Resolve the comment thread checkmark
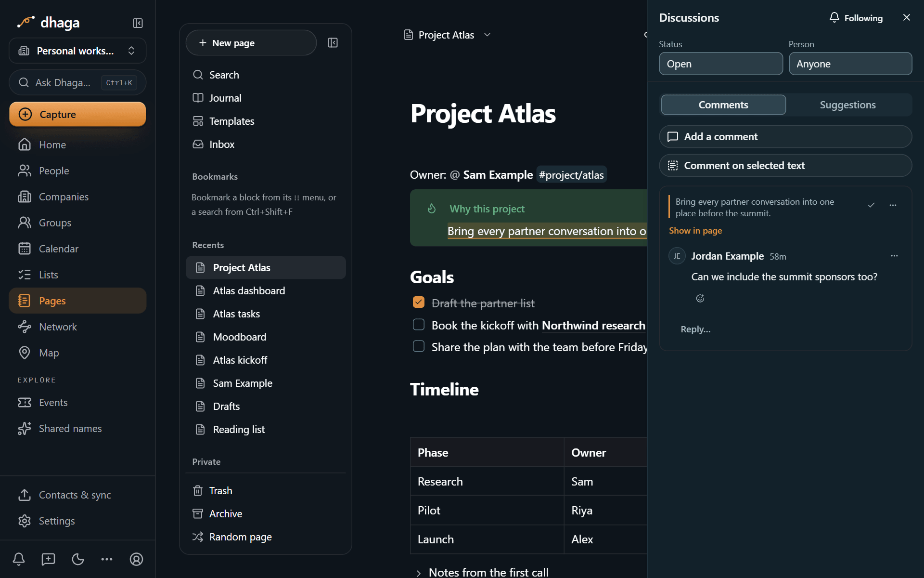The width and height of the screenshot is (924, 578). click(x=871, y=205)
